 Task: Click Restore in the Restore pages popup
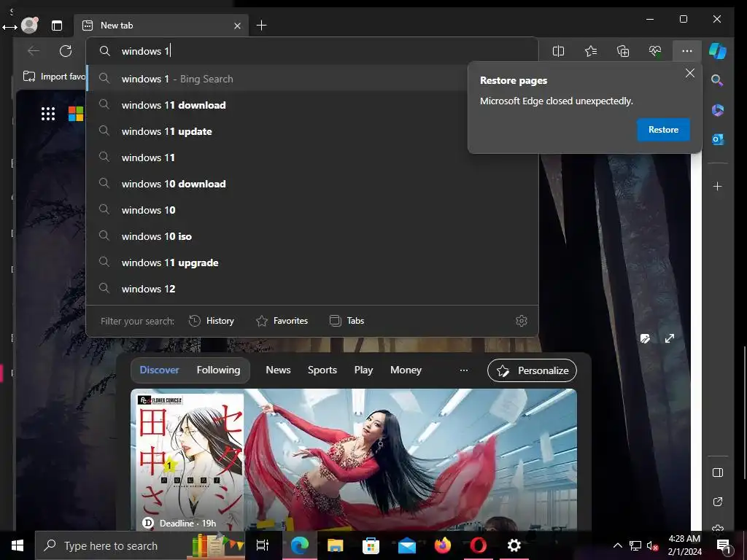coord(663,130)
